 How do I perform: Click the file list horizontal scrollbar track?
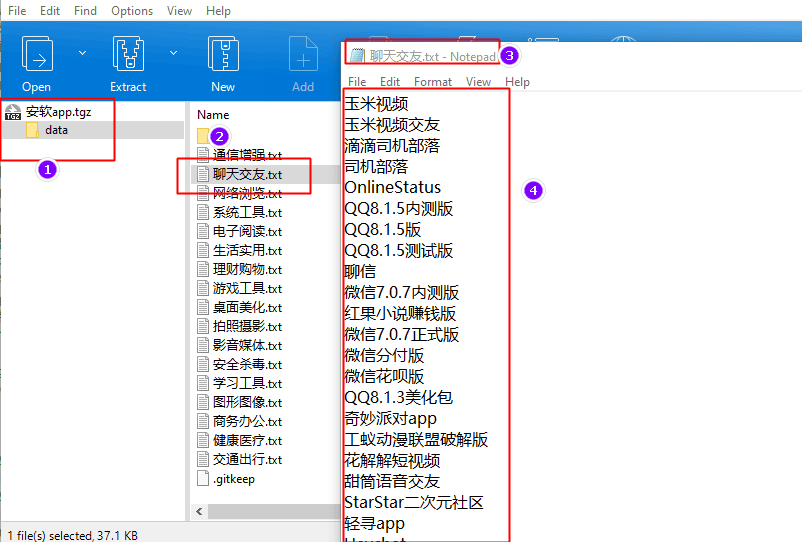point(274,511)
